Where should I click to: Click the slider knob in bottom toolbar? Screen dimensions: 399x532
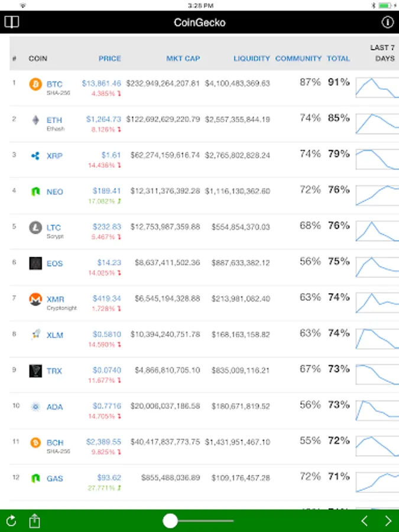[170, 521]
